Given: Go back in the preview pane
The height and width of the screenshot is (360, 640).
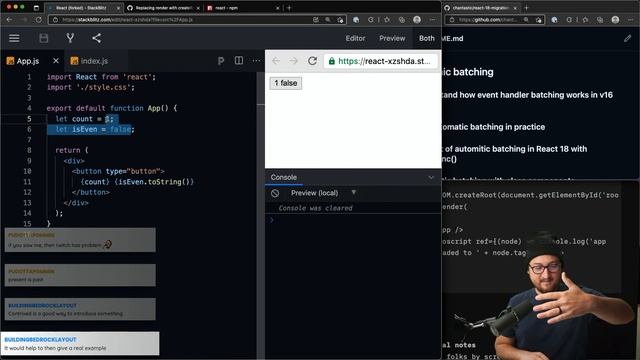Looking at the screenshot, I should point(276,61).
